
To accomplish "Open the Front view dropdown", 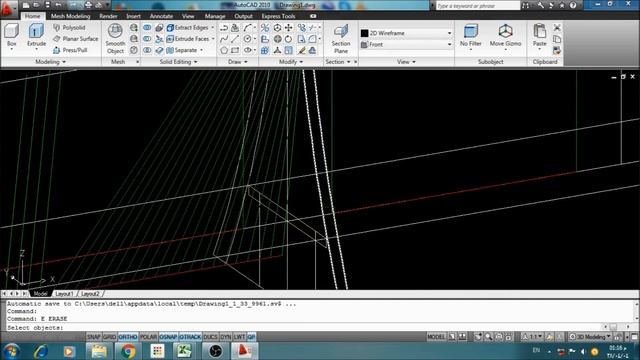I will click(x=407, y=44).
